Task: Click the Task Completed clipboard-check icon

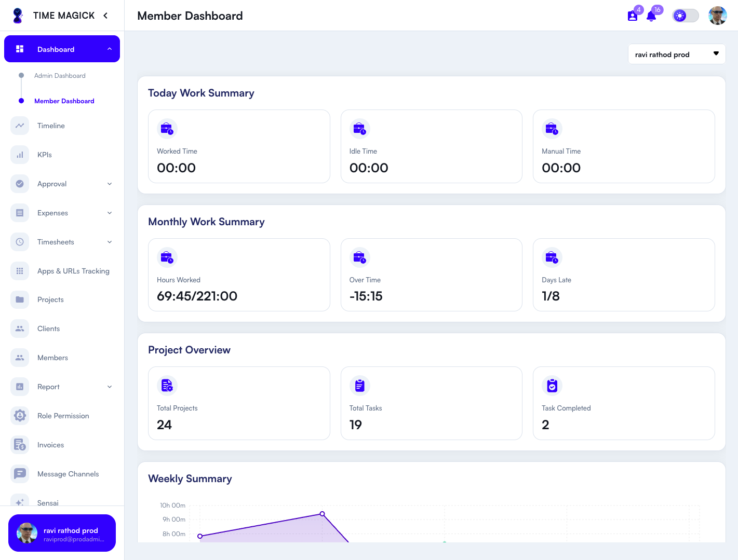Action: (x=552, y=386)
